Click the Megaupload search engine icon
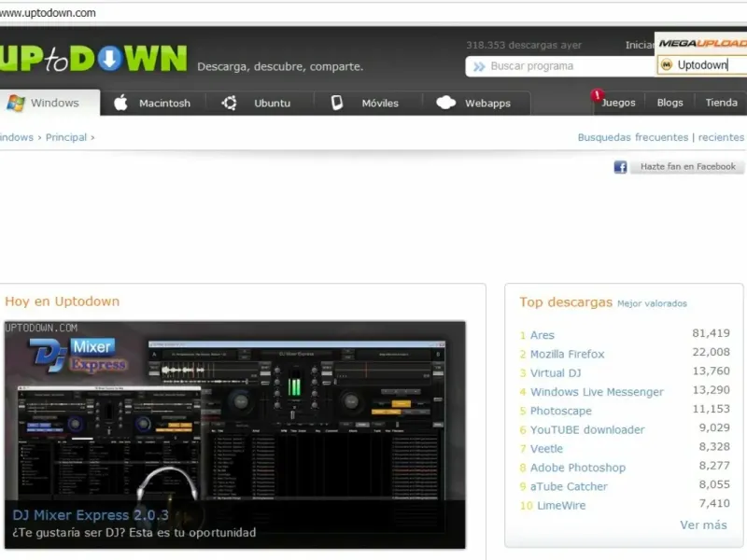This screenshot has width=747, height=560. [x=667, y=64]
